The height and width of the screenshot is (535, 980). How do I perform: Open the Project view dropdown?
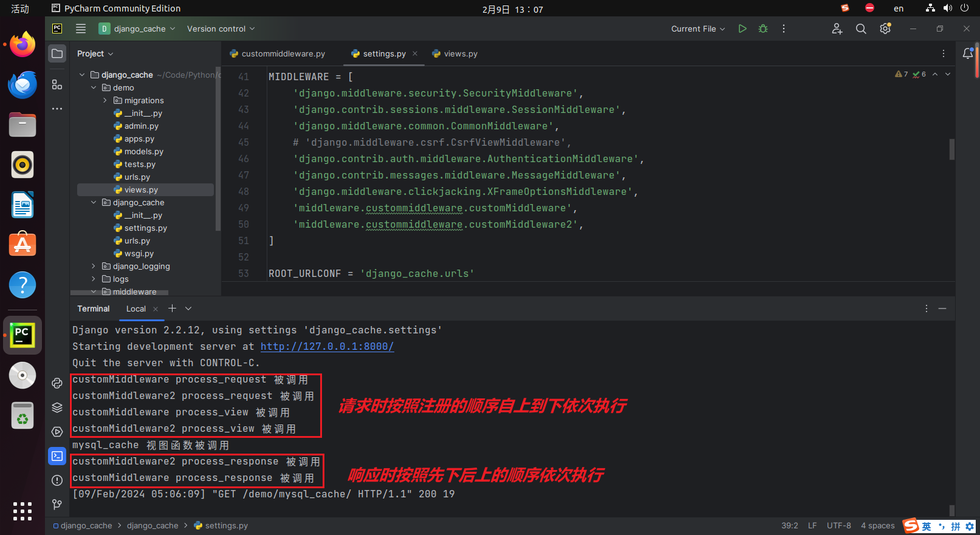point(95,53)
